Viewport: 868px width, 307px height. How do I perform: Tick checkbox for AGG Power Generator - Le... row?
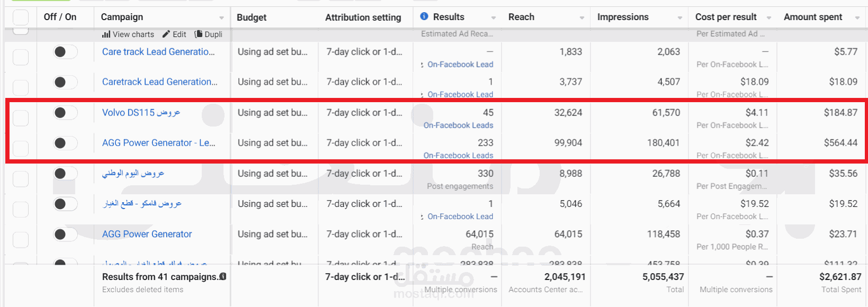tap(20, 148)
